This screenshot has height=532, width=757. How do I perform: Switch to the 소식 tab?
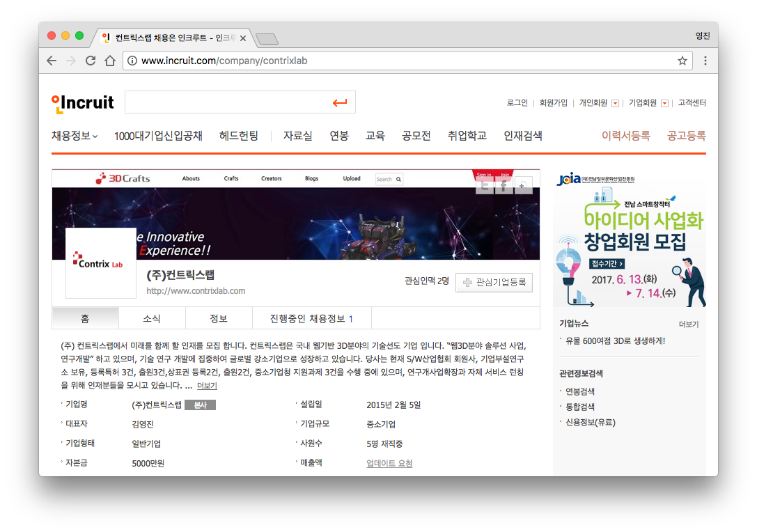pos(152,319)
